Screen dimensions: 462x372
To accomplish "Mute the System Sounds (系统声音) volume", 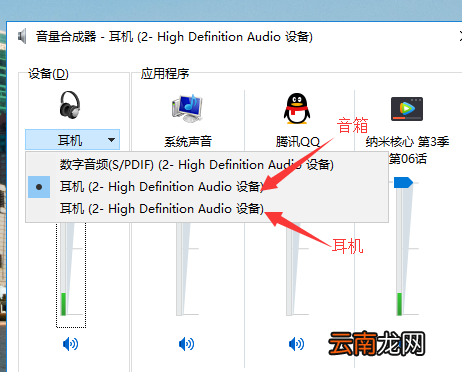I will point(186,344).
